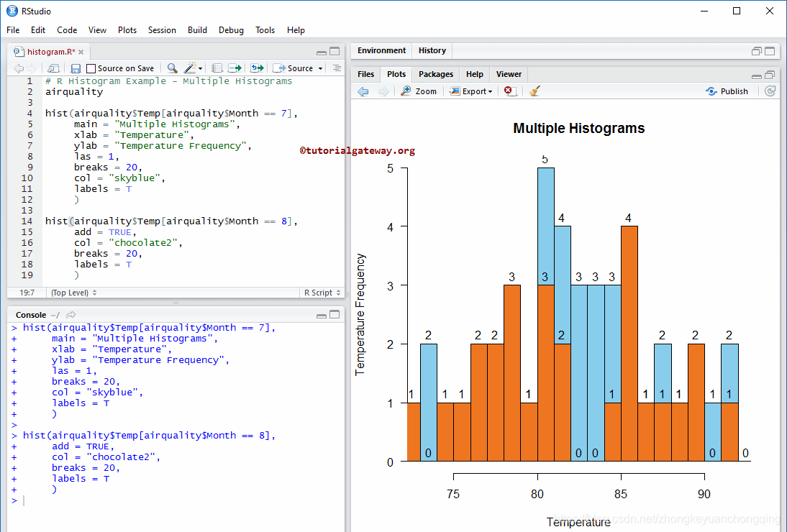Open the Edit menu

[x=38, y=30]
